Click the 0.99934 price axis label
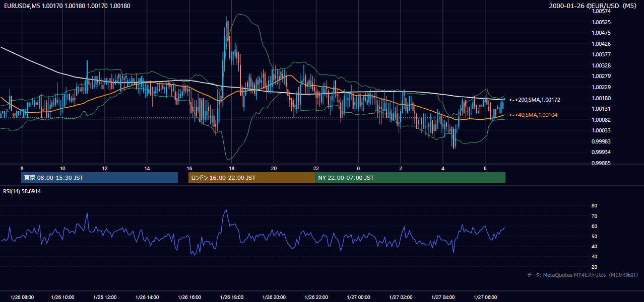Screen dimensions: 644x302 pos(601,152)
